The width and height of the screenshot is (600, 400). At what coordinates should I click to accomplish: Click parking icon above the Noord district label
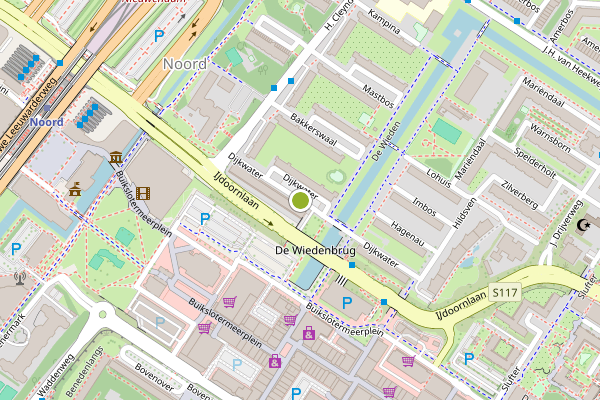pyautogui.click(x=159, y=36)
